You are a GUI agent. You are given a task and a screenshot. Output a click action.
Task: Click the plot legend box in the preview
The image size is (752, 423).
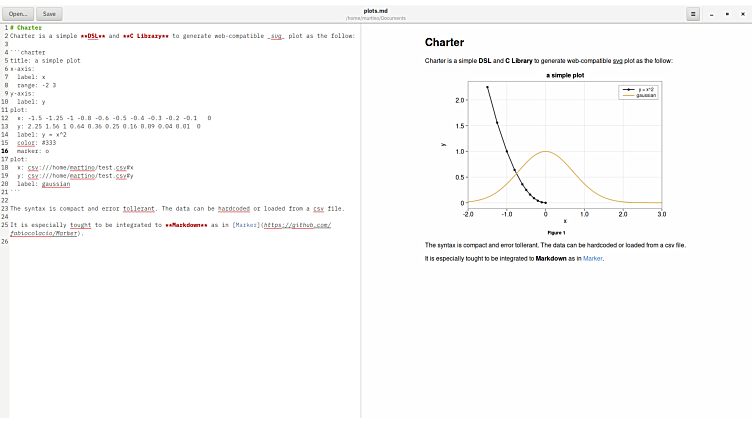tap(639, 92)
